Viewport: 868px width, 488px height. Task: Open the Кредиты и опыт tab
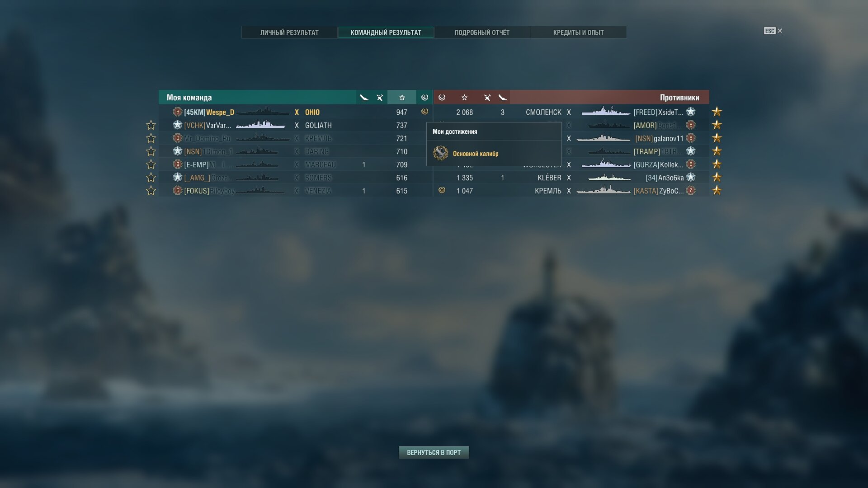click(x=578, y=33)
